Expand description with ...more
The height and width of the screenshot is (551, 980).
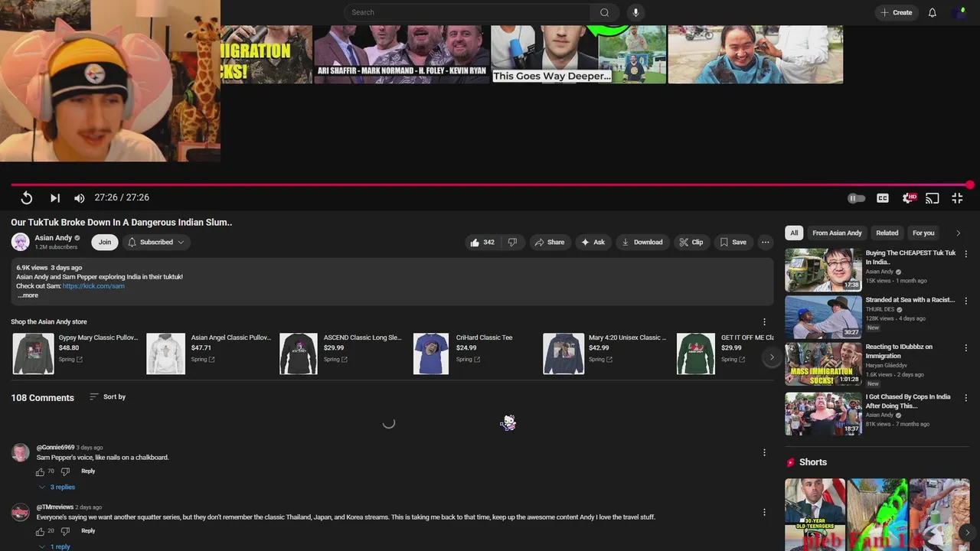coord(28,295)
